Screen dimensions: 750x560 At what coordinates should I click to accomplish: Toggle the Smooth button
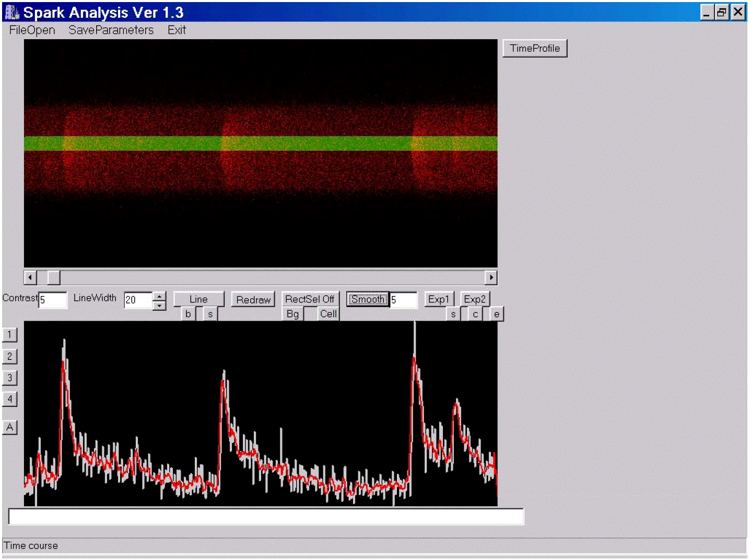pyautogui.click(x=368, y=299)
